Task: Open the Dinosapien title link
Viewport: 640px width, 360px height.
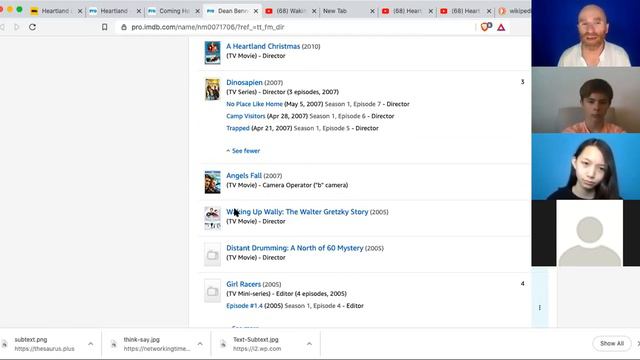Action: coord(244,82)
